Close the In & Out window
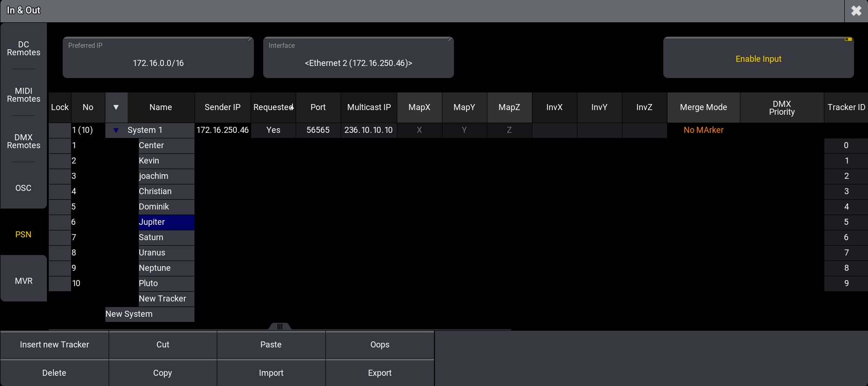The height and width of the screenshot is (386, 868). [856, 11]
